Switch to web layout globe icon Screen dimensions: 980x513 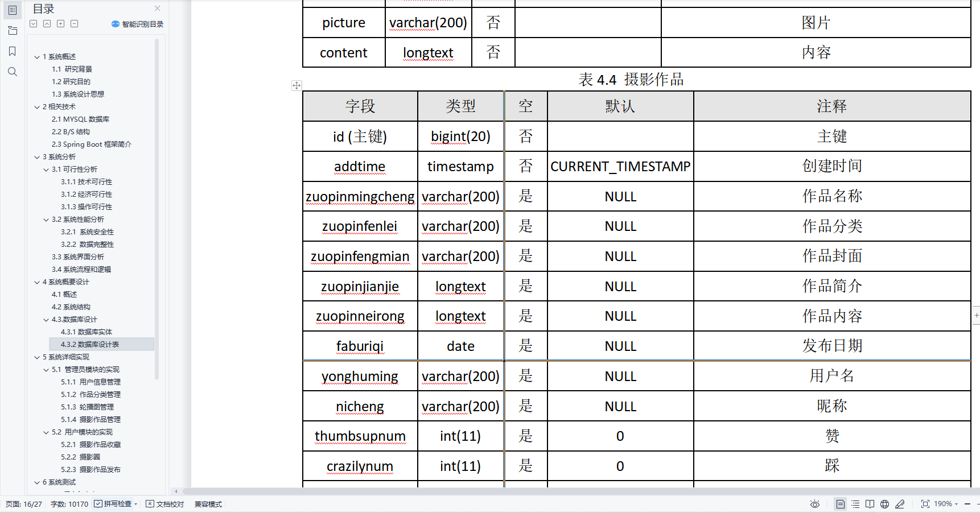coord(885,504)
